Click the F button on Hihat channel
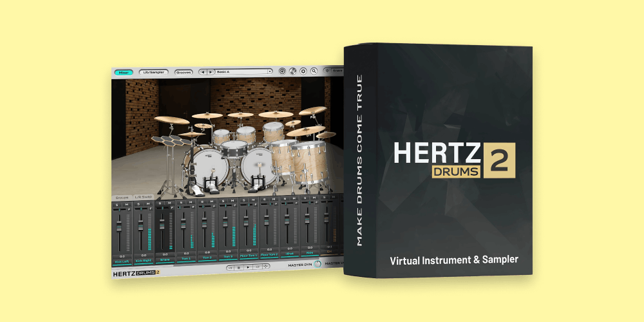Image resolution: width=644 pixels, height=322 pixels. tap(296, 204)
